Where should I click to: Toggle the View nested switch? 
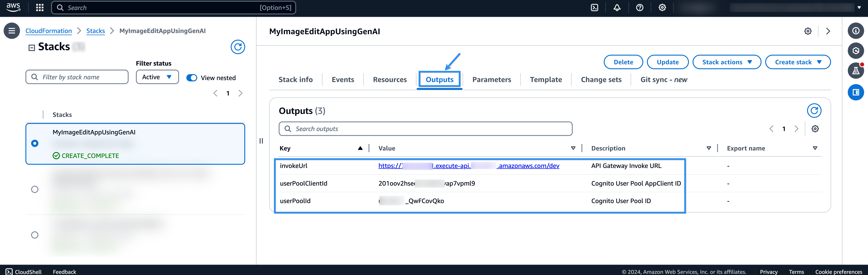[x=192, y=78]
